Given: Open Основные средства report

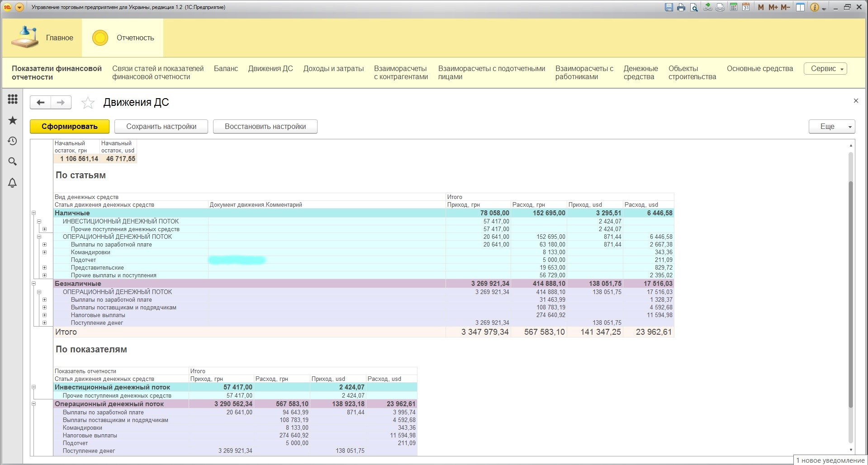Looking at the screenshot, I should 760,69.
